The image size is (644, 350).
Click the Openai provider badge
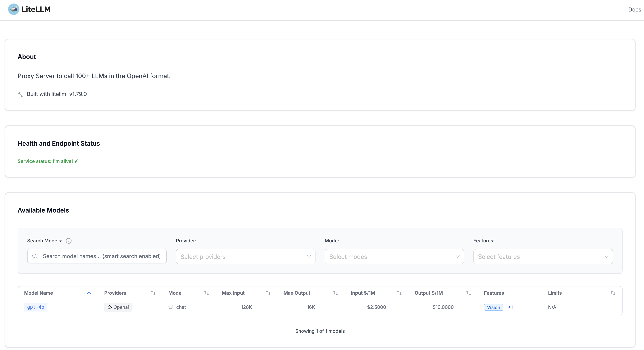(x=118, y=307)
